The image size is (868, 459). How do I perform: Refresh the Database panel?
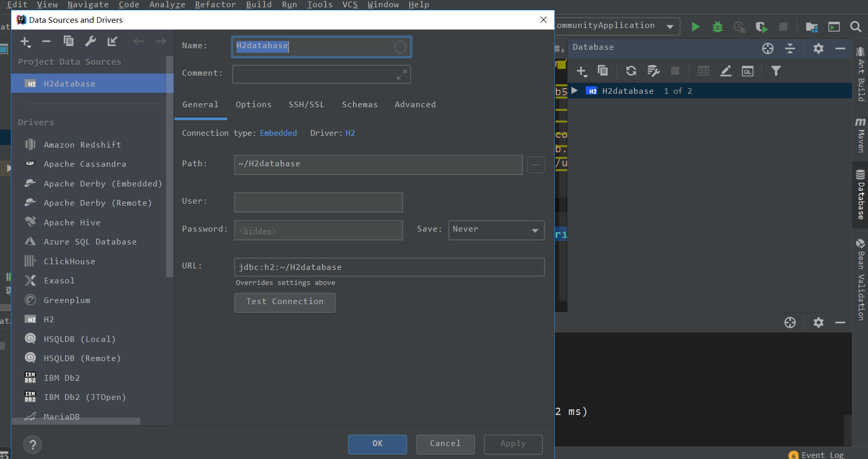pos(631,71)
